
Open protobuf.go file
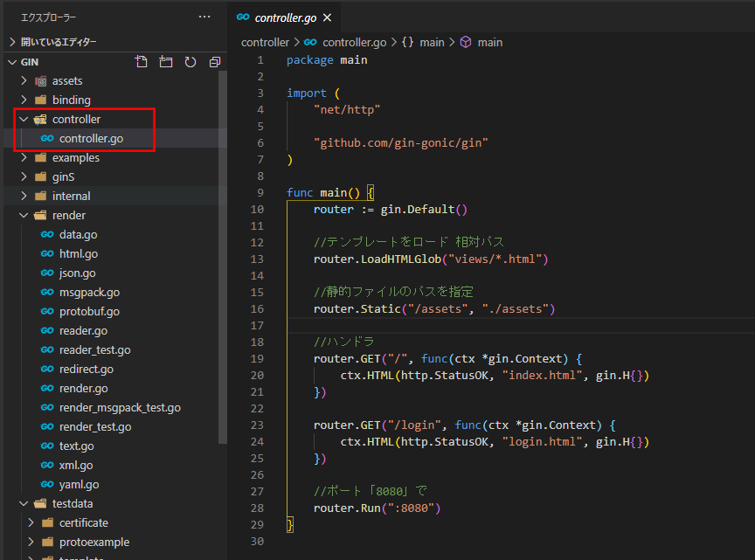pos(89,312)
